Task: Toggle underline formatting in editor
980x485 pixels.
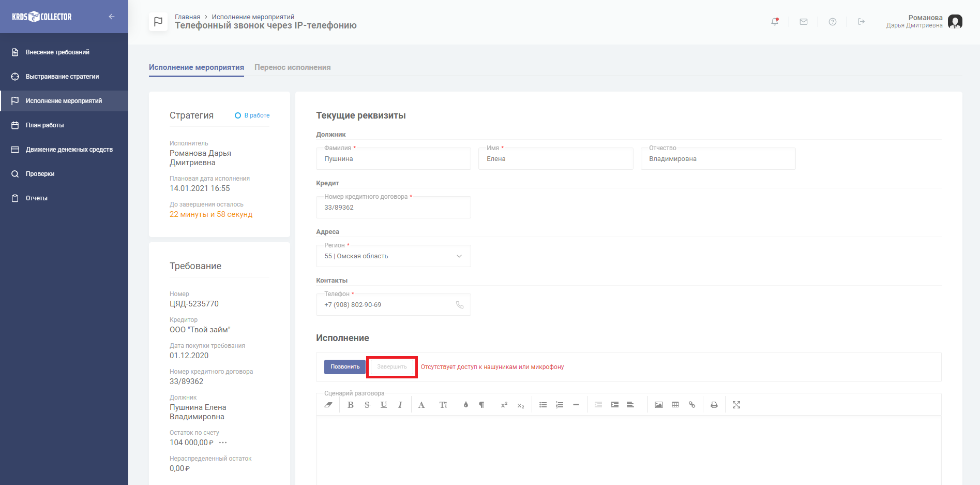Action: (384, 405)
